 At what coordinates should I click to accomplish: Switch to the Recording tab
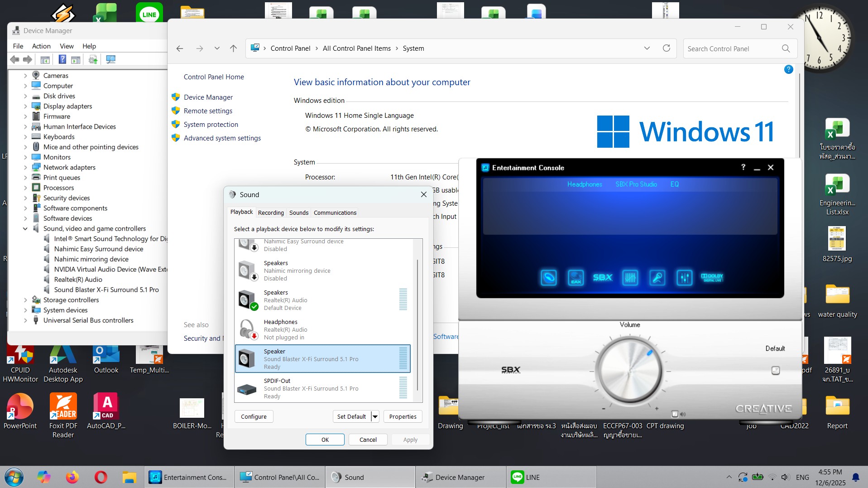pyautogui.click(x=271, y=213)
